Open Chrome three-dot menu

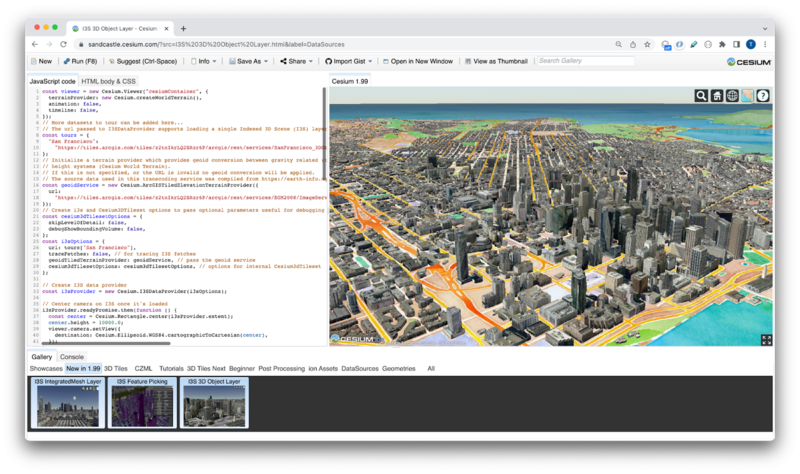coord(765,44)
